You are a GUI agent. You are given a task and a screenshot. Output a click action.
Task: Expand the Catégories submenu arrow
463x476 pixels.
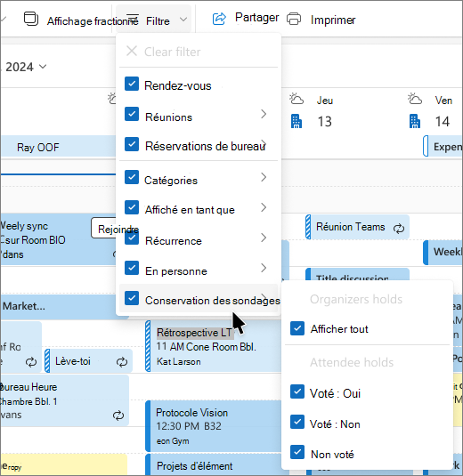tap(264, 177)
